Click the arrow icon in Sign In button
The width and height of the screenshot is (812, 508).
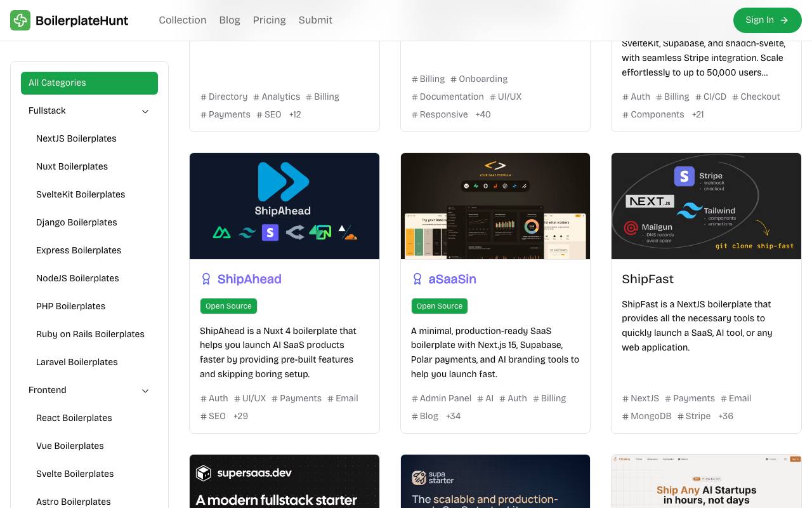[784, 20]
